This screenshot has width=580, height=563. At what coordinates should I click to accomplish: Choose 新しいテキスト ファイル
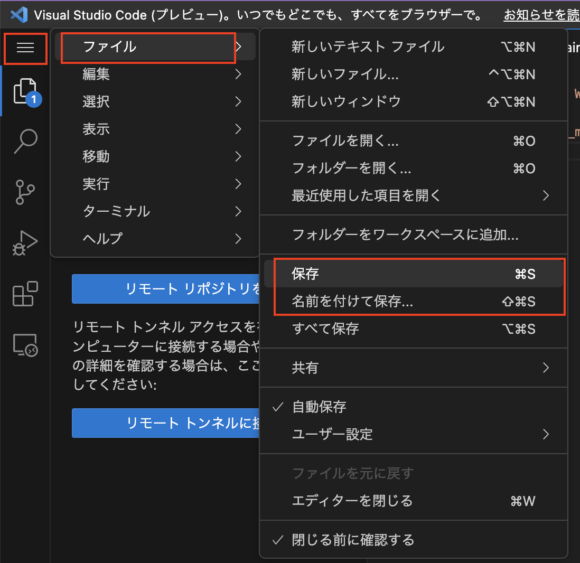(x=414, y=47)
